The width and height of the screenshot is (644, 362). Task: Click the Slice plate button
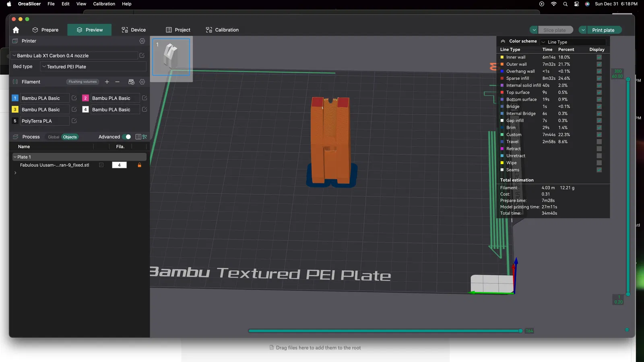[556, 30]
